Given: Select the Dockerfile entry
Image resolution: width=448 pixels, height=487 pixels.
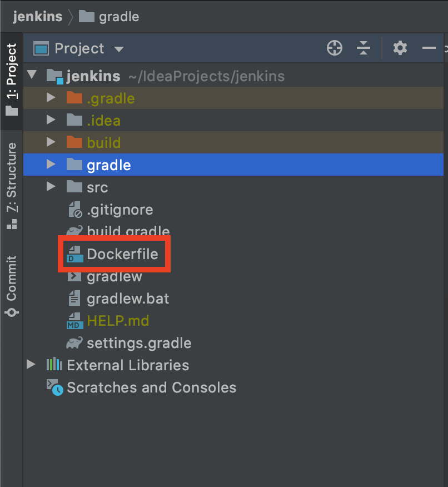Looking at the screenshot, I should (123, 254).
